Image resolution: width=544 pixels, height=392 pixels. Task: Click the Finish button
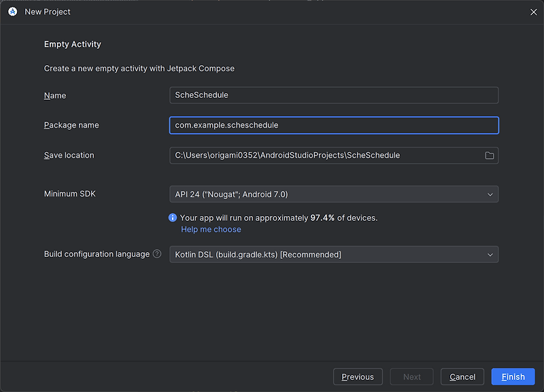tap(513, 376)
